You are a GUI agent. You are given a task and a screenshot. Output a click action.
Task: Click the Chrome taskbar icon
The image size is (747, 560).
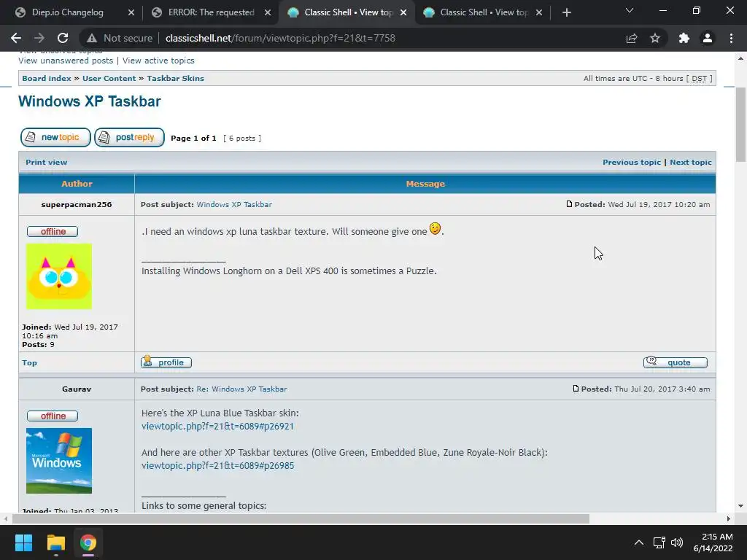pyautogui.click(x=88, y=542)
